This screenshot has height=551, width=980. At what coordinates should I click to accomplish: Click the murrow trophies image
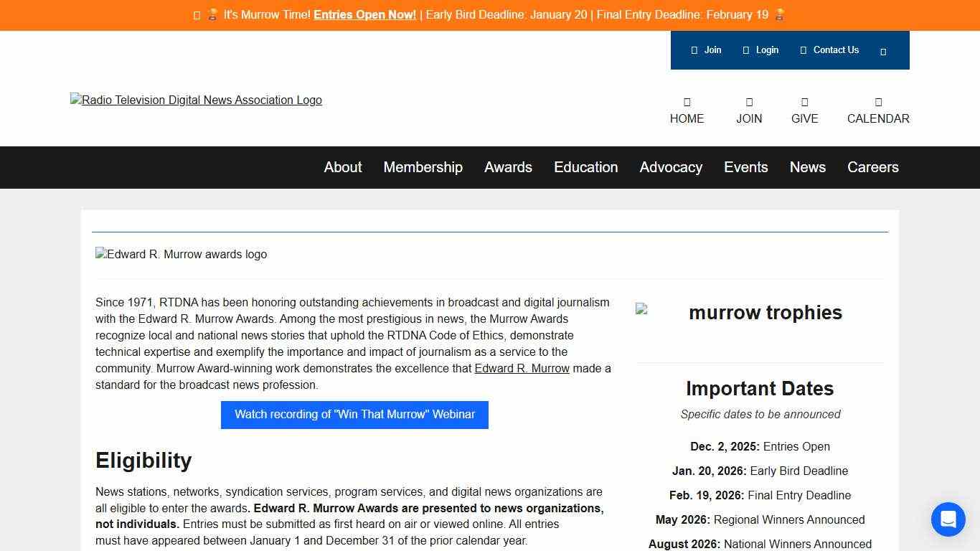tap(740, 313)
